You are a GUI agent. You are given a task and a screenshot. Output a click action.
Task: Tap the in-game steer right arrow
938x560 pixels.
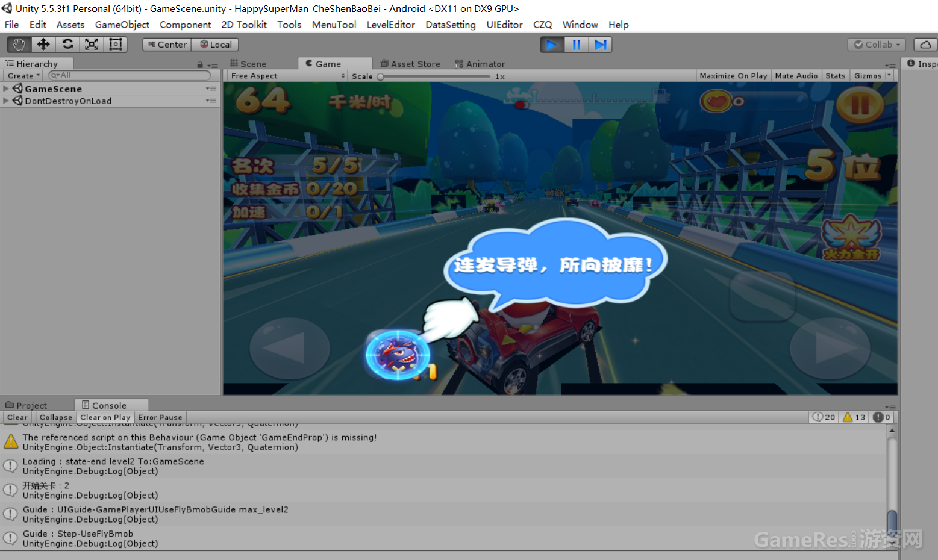pyautogui.click(x=830, y=349)
